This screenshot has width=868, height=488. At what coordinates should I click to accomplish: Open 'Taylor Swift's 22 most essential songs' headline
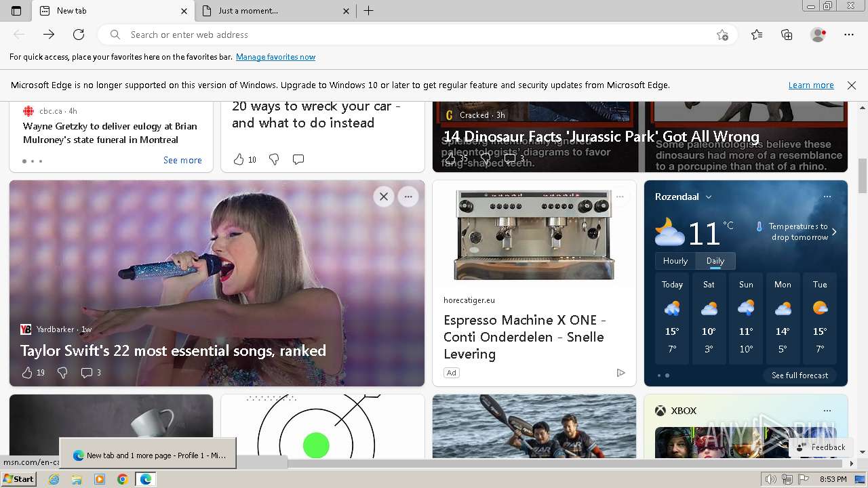tap(173, 350)
